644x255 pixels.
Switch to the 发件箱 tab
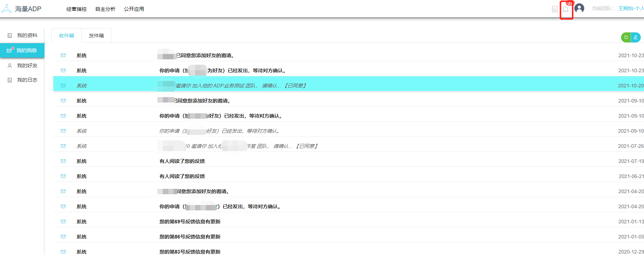pyautogui.click(x=96, y=36)
